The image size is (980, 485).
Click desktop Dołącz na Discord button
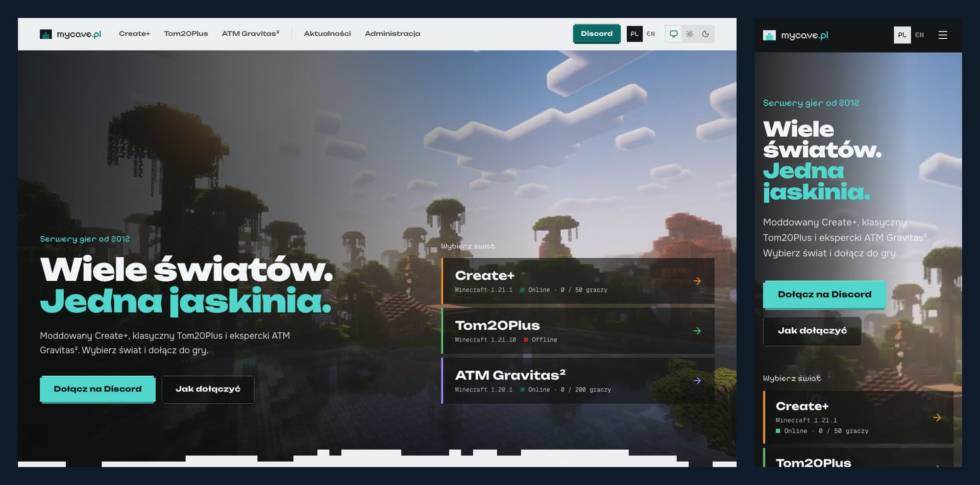tap(98, 389)
